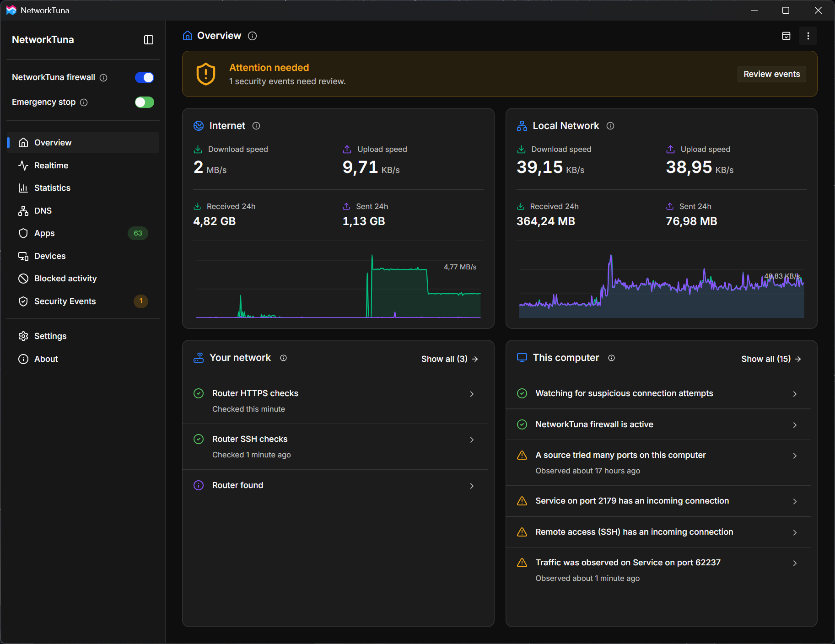The image size is (835, 644).
Task: Click info icon next to Internet heading
Action: (256, 126)
